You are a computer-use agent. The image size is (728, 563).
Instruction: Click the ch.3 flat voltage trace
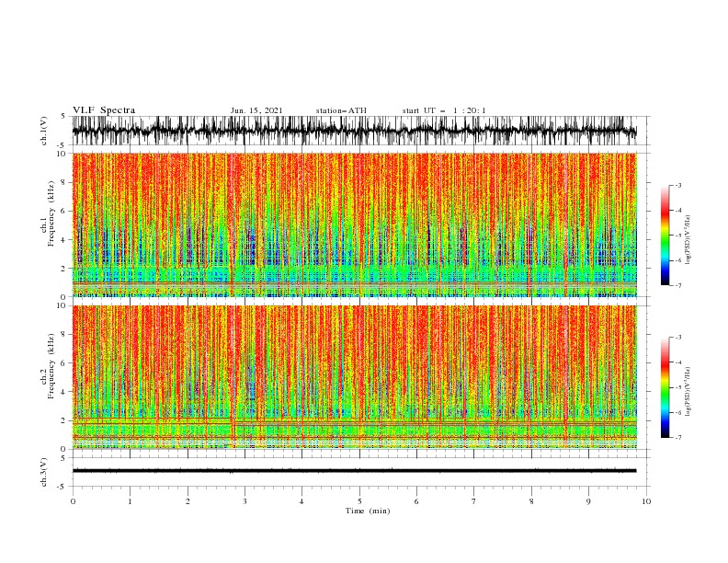coord(354,471)
